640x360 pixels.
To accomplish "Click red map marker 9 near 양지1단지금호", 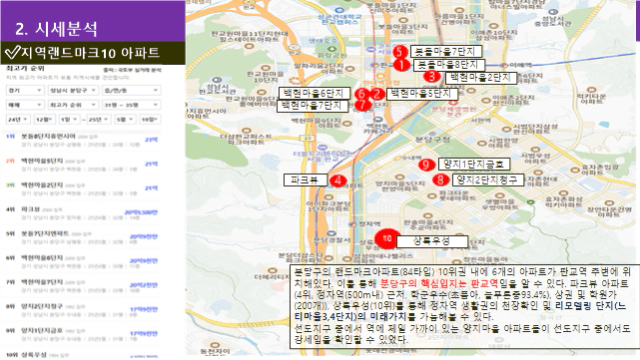I will tap(427, 164).
